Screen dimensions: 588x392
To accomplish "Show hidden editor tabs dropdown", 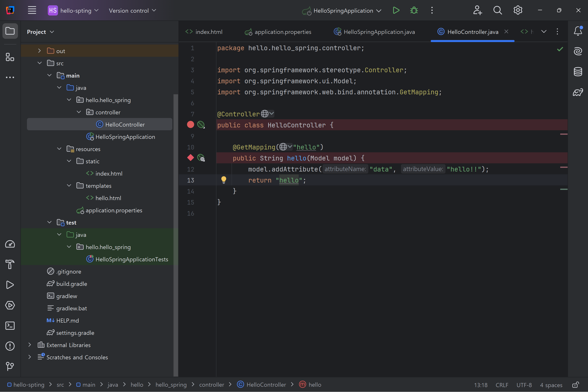I will point(544,31).
